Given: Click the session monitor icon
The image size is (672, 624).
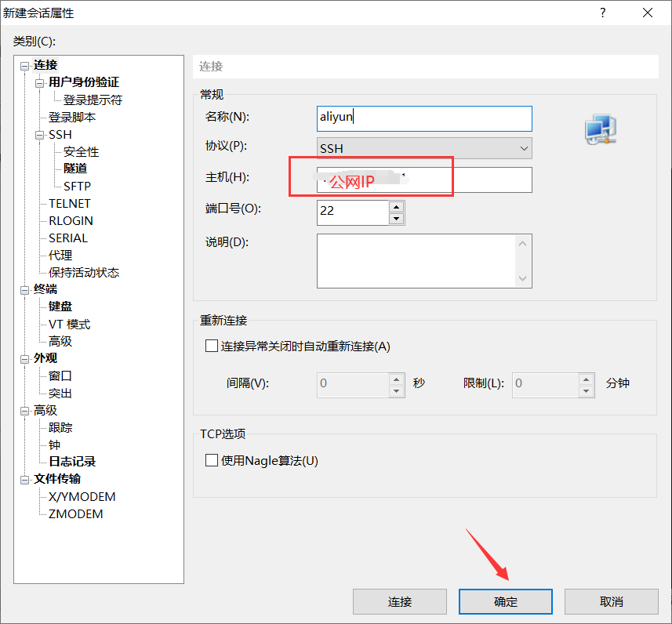Looking at the screenshot, I should (x=598, y=129).
